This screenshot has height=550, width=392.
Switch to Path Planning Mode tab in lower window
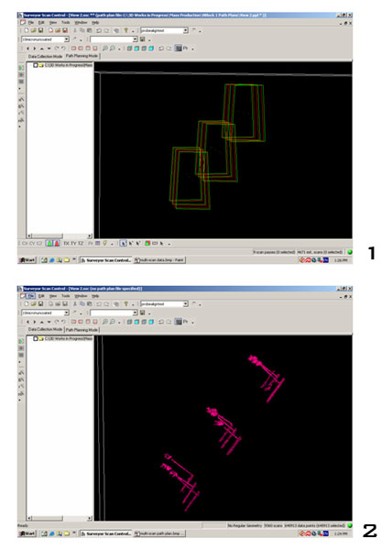pyautogui.click(x=82, y=330)
